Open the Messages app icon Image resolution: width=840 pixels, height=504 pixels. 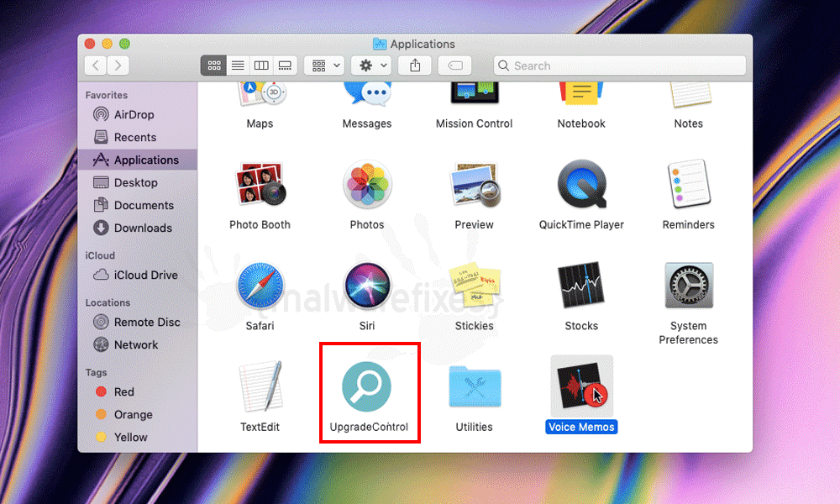pos(368,94)
